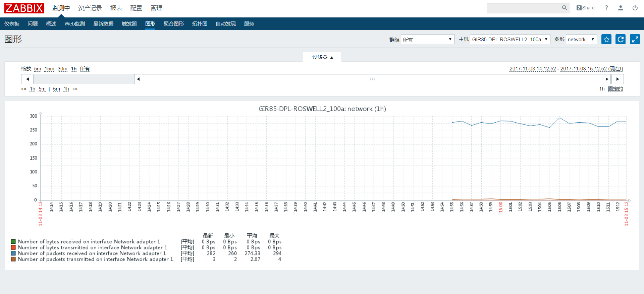
Task: Open the host group (群组) dropdown
Action: pos(427,40)
